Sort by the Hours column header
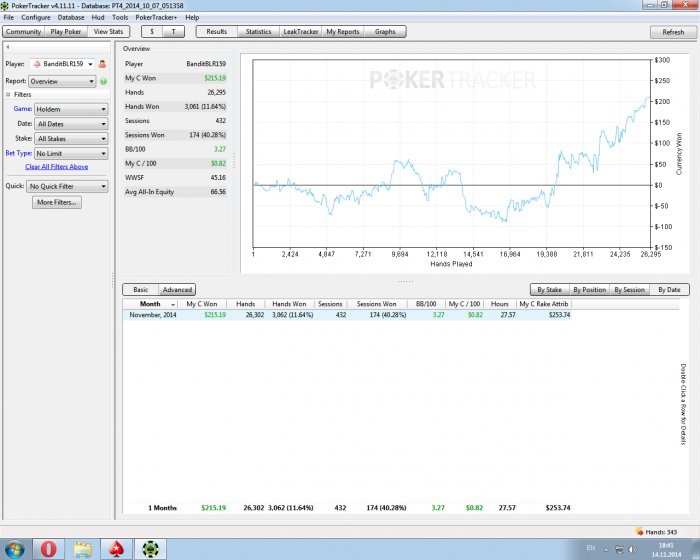This screenshot has width=700, height=560. tap(500, 304)
